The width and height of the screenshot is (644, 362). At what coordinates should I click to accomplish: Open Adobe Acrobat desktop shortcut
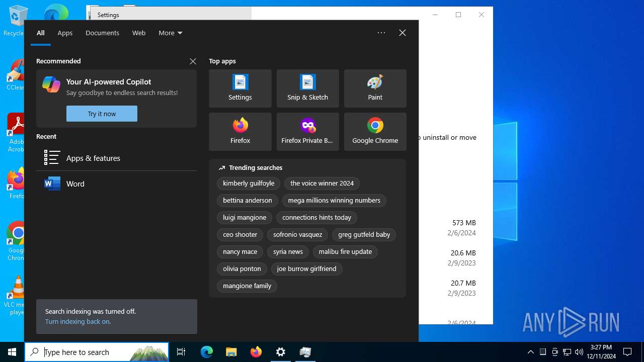pos(15,133)
